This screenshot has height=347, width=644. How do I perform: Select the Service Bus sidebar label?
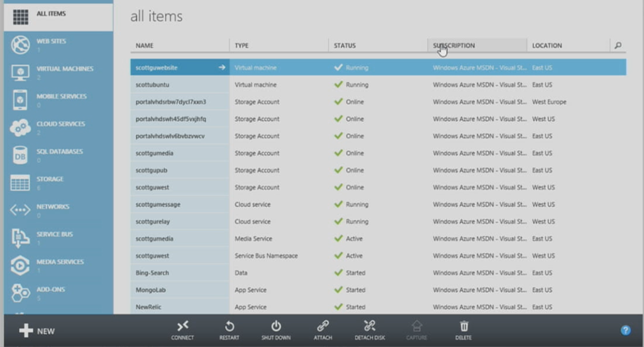55,234
